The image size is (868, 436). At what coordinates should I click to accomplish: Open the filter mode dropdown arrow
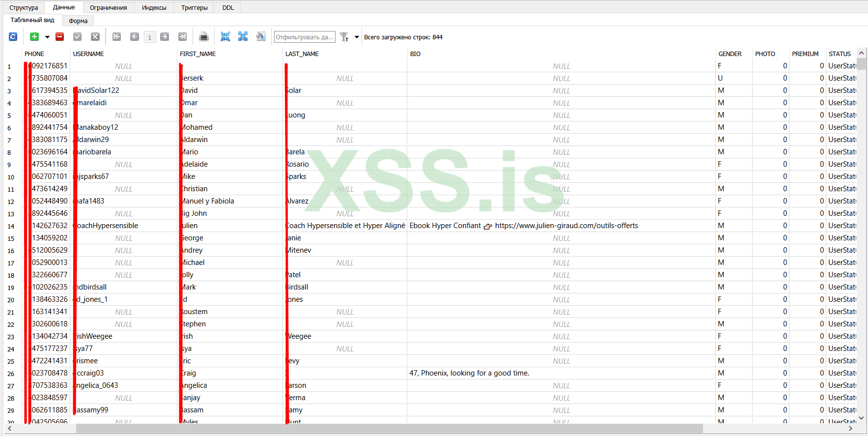click(x=357, y=37)
